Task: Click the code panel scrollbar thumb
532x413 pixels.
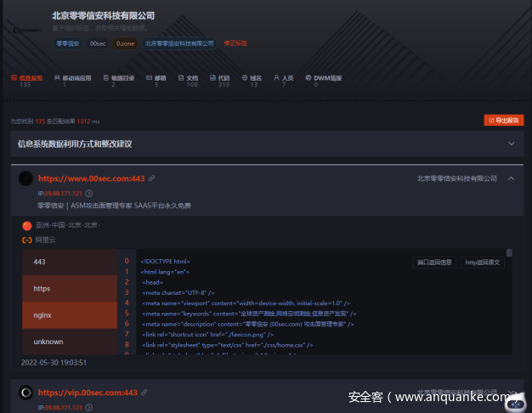Action: pyautogui.click(x=509, y=253)
